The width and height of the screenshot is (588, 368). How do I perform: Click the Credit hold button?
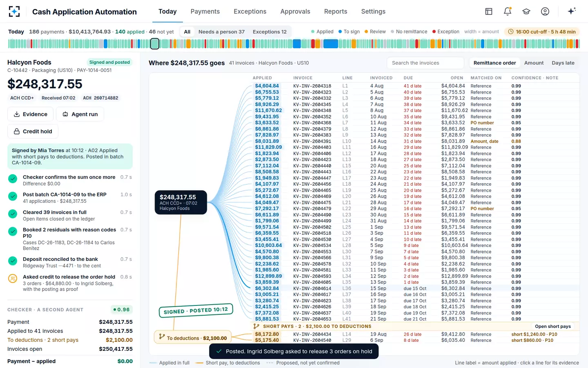(33, 131)
